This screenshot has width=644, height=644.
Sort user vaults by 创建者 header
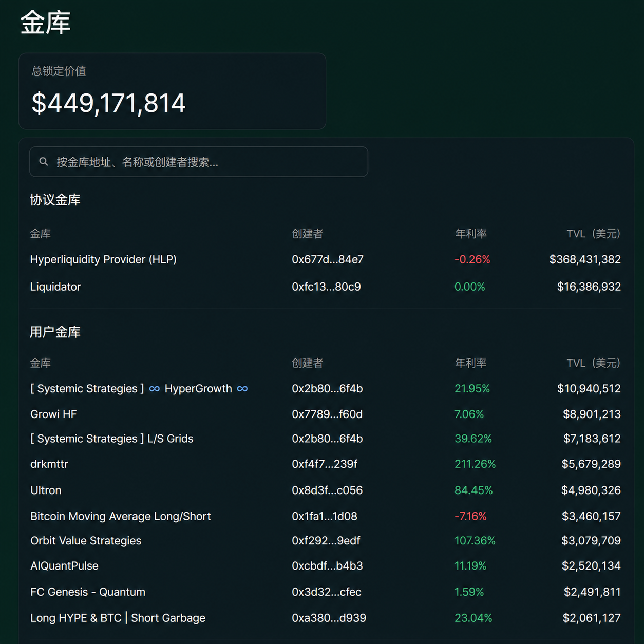click(308, 363)
